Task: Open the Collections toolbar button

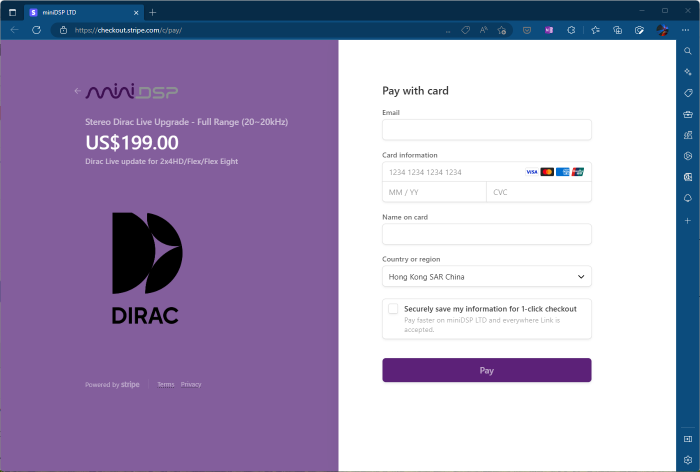Action: pos(617,30)
